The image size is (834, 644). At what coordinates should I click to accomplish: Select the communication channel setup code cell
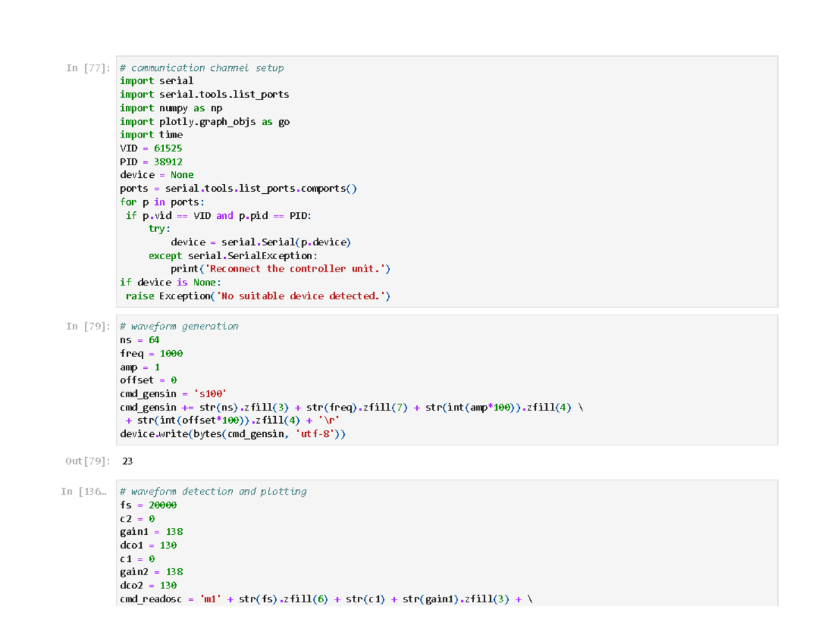click(x=446, y=181)
